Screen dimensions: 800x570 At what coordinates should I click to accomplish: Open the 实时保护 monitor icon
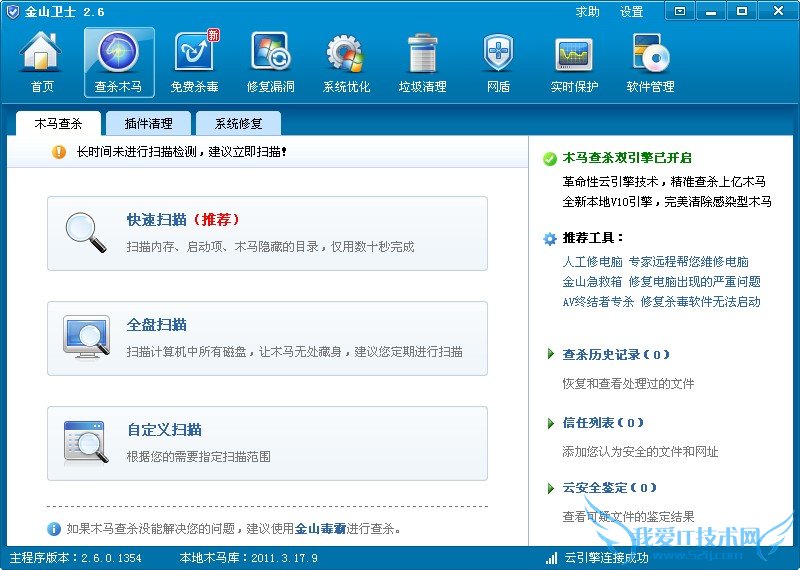pos(574,54)
